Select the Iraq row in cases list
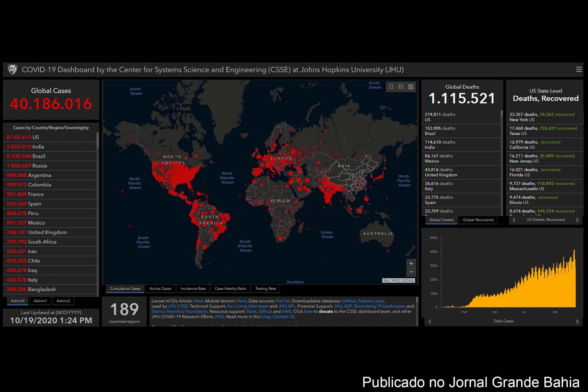Screen dimensions: 588x392 (x=50, y=270)
